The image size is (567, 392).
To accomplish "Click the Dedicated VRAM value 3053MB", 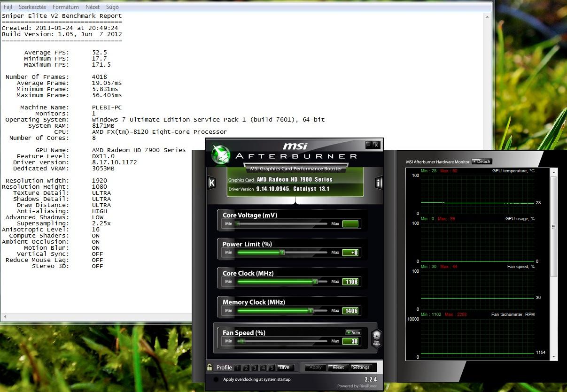I will click(103, 169).
